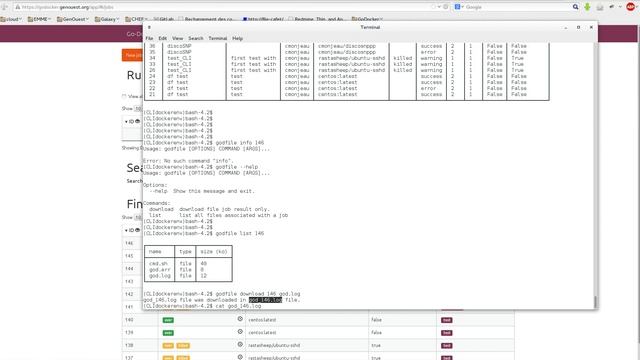Screen dimensions: 640x360
Task: Toggle the View all checkbox in browser
Action: [x=124, y=97]
